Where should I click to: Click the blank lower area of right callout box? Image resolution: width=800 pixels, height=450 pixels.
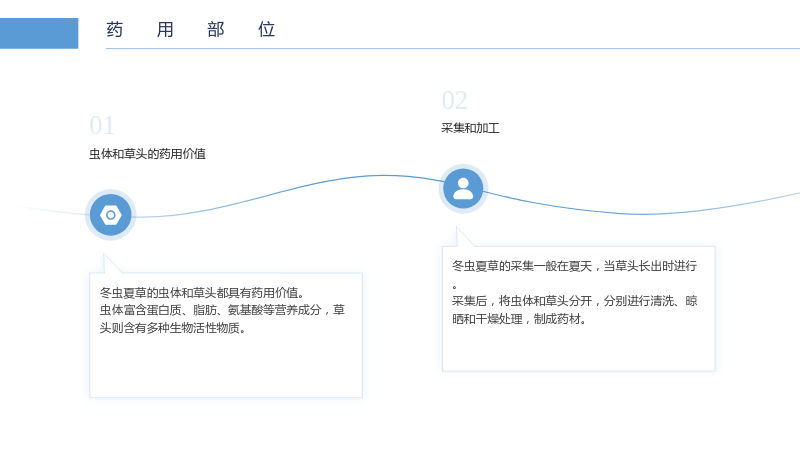(579, 349)
